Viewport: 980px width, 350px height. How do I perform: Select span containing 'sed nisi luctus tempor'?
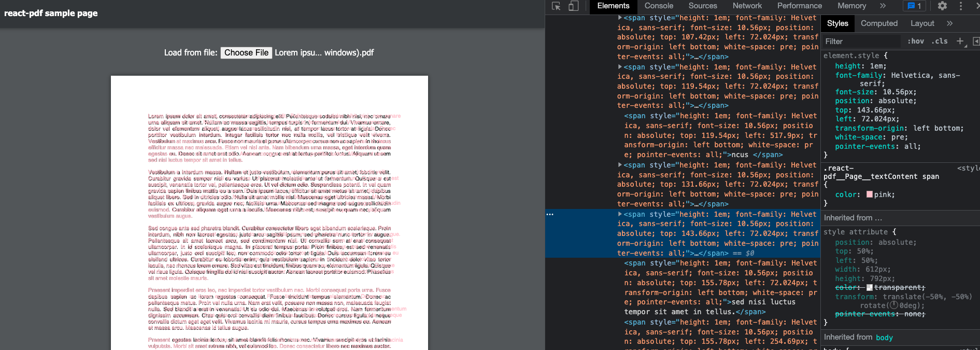pyautogui.click(x=720, y=287)
